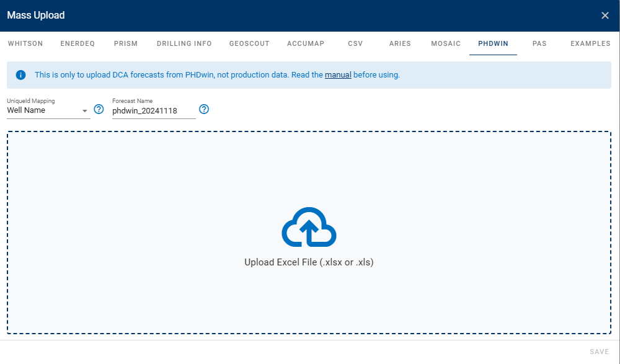Select the PAS tab
The height and width of the screenshot is (364, 620).
click(539, 43)
